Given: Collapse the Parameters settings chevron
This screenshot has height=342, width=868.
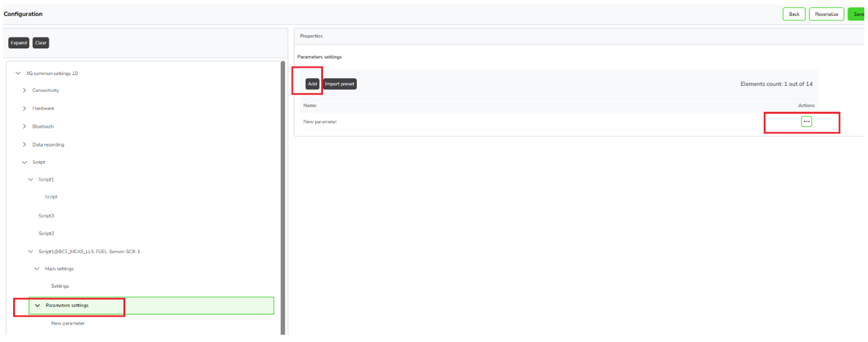Looking at the screenshot, I should click(x=37, y=306).
